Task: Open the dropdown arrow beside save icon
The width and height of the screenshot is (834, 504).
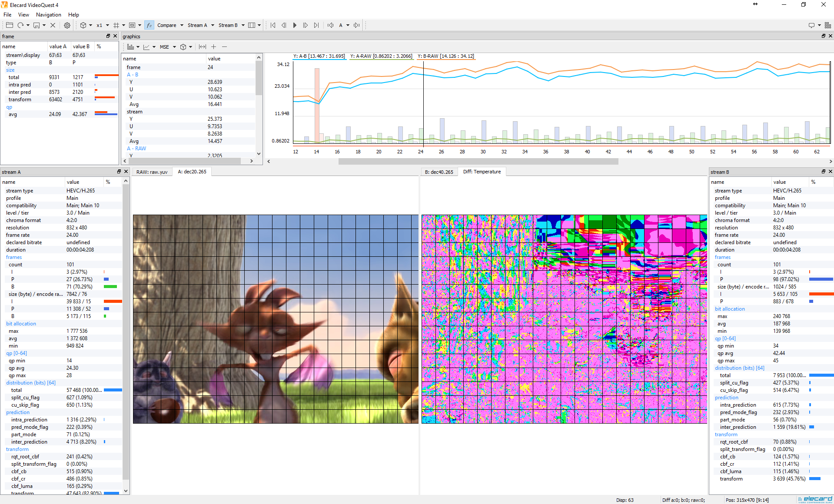Action: tap(44, 25)
